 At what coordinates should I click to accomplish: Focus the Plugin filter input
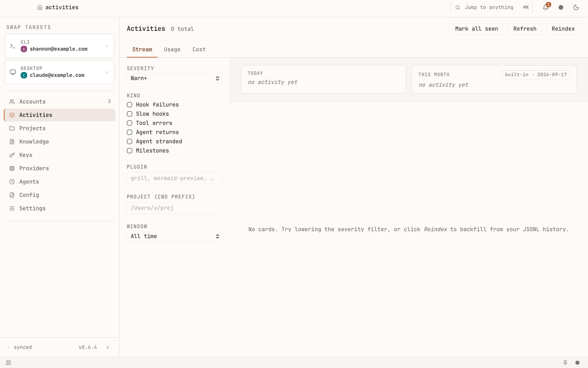tap(174, 178)
